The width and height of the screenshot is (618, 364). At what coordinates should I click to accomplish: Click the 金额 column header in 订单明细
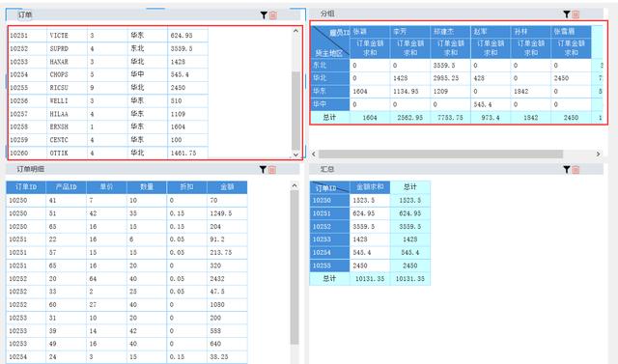[x=227, y=186]
